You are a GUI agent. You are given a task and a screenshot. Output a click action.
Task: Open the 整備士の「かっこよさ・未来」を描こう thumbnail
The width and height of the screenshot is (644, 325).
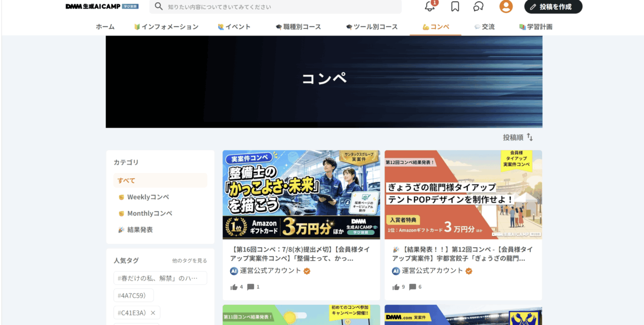(301, 194)
